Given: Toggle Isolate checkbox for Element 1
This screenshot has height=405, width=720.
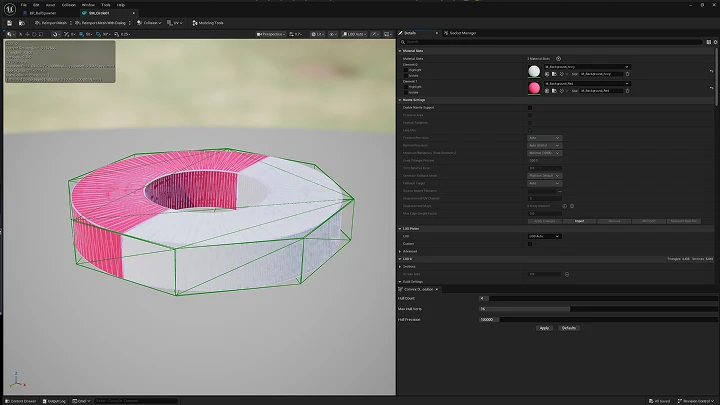Looking at the screenshot, I should tap(405, 92).
